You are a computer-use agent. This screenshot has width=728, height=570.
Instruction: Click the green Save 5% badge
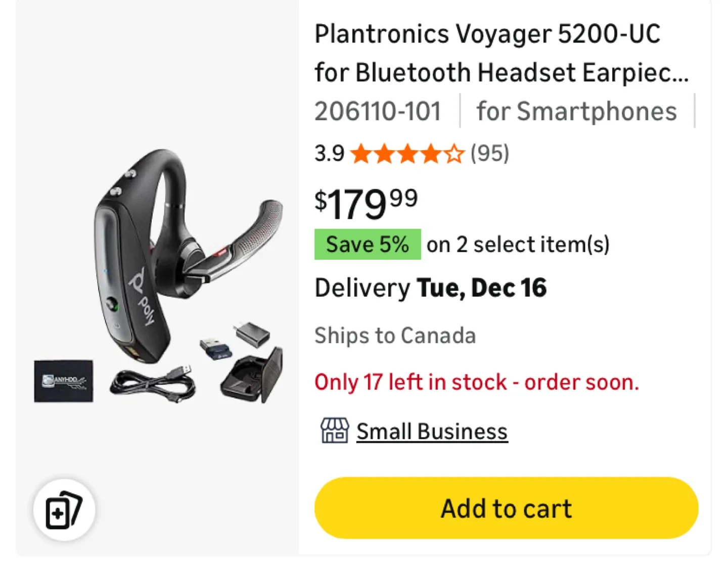[368, 244]
